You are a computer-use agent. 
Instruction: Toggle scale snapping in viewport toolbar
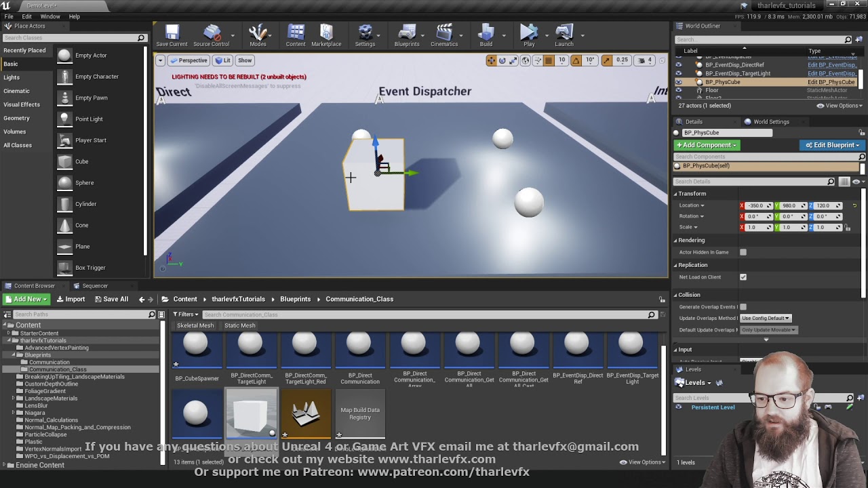pyautogui.click(x=606, y=60)
